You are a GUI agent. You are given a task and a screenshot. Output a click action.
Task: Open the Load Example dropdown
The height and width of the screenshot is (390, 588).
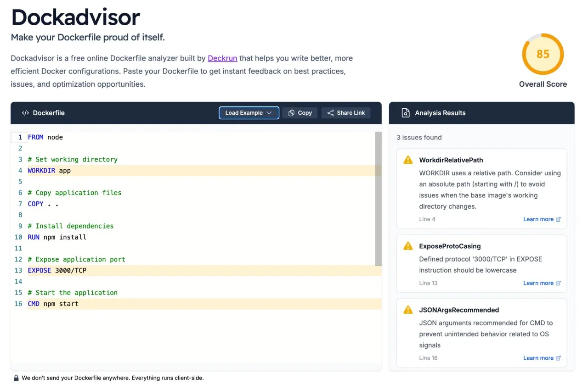249,113
